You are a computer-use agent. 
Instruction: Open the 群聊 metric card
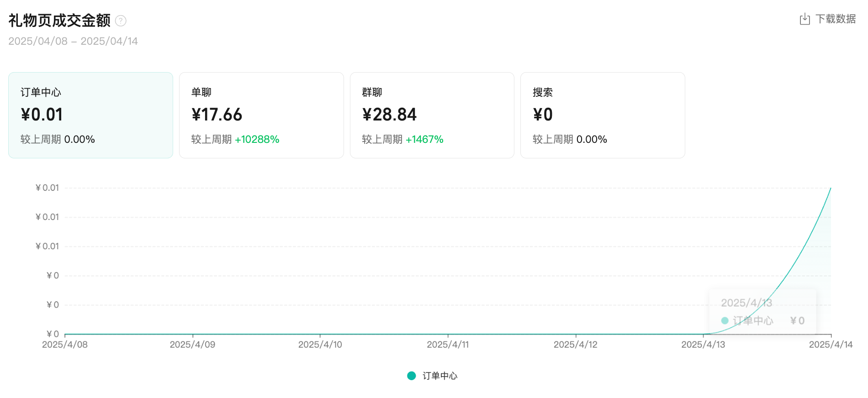coord(432,115)
